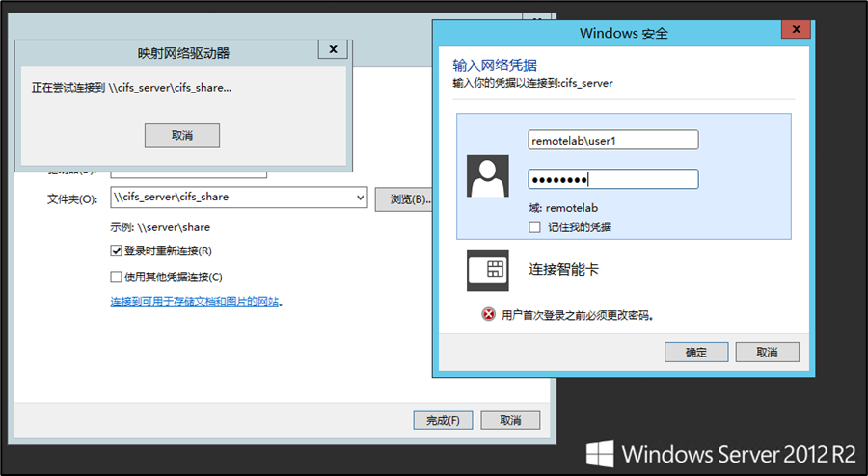868x476 pixels.
Task: Click the username field containing remotelab\user1
Action: (612, 141)
